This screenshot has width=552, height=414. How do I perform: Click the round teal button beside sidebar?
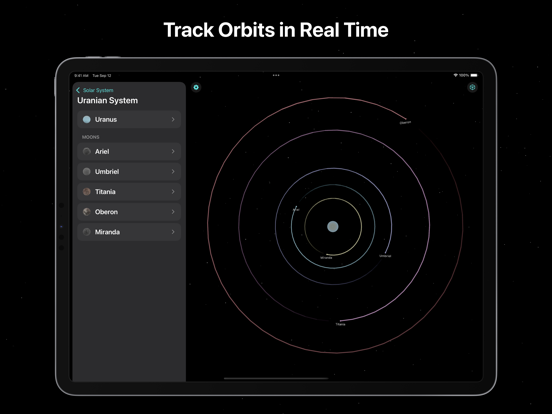(x=196, y=87)
